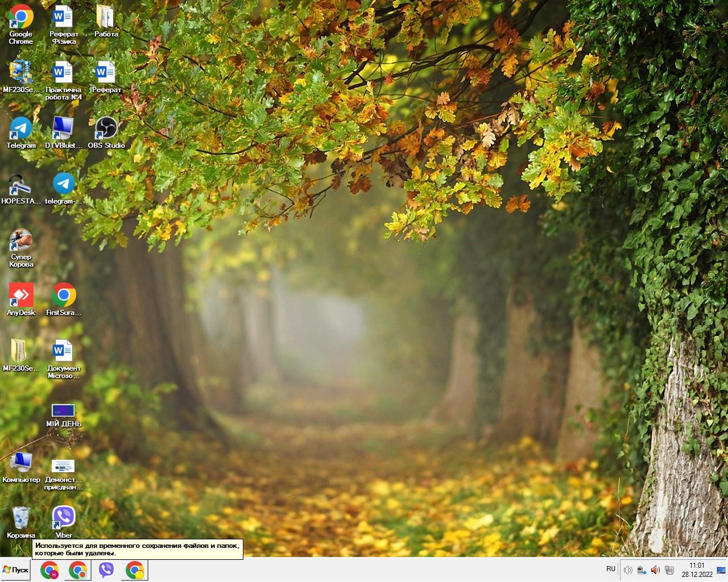
Task: Select the Работа folder on the desktop
Action: (106, 22)
